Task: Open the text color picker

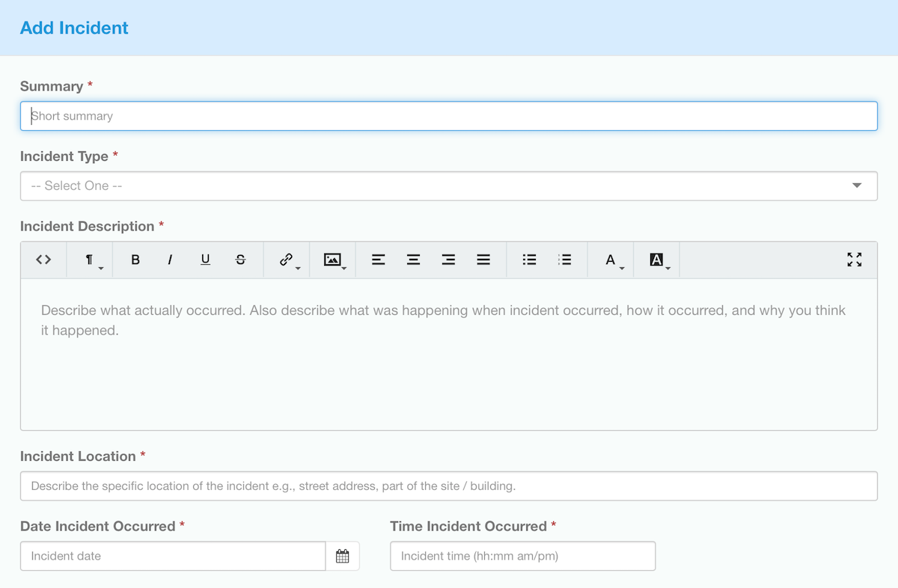Action: click(611, 260)
